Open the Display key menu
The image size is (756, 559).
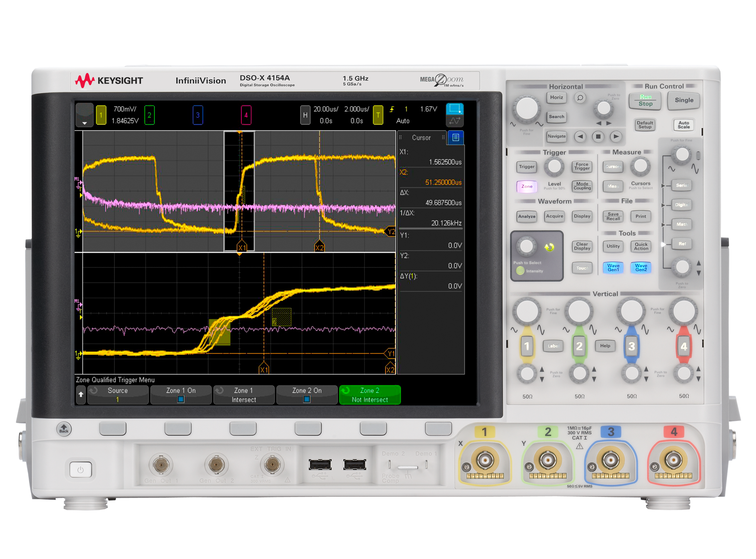(x=582, y=216)
